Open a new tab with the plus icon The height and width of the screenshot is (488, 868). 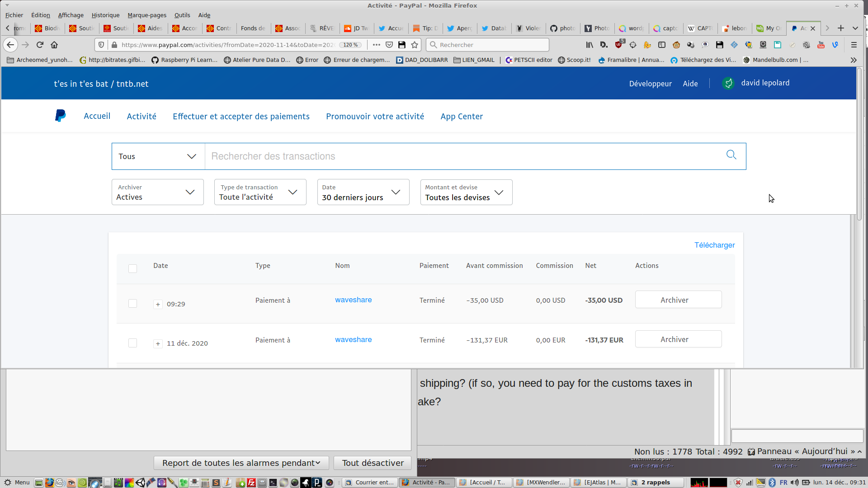click(x=840, y=28)
